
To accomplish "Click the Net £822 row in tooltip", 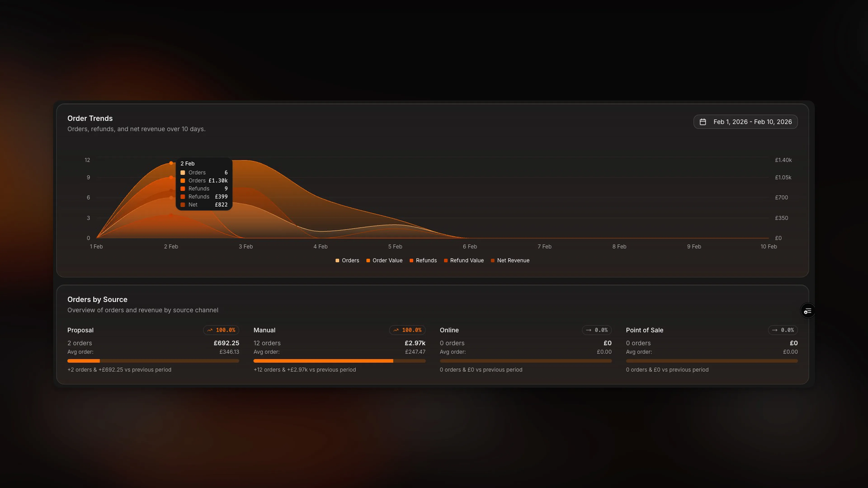I will point(204,205).
